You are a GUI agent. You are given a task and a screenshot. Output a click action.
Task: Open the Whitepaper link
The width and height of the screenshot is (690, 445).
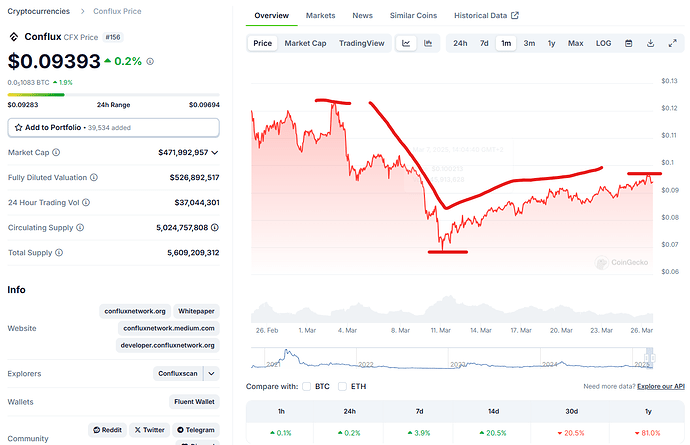(196, 311)
